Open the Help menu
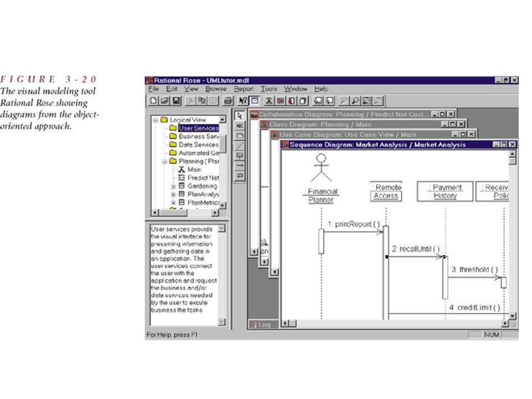532x399 pixels. [321, 89]
